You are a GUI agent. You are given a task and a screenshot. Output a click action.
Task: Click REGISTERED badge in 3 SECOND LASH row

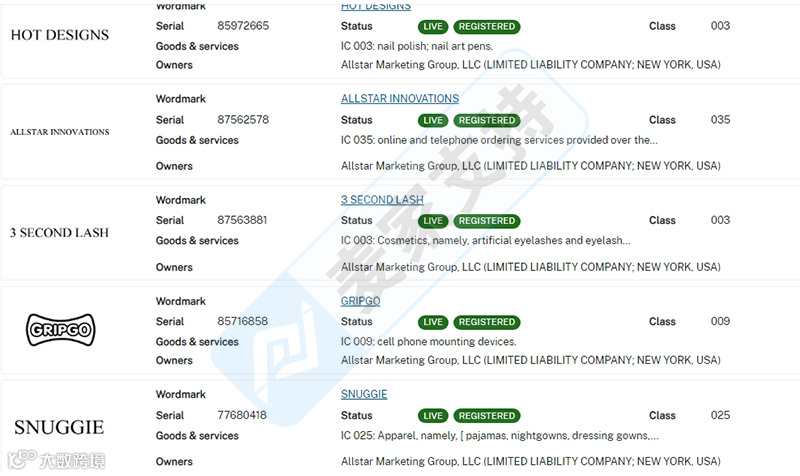pyautogui.click(x=487, y=221)
